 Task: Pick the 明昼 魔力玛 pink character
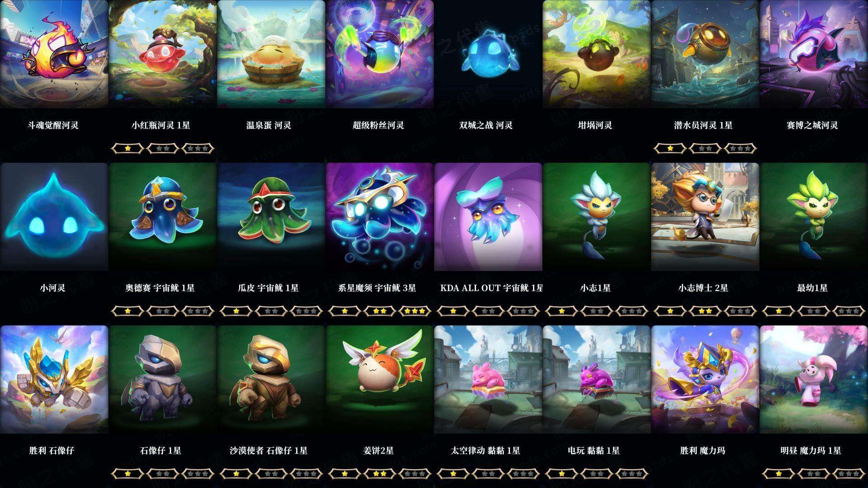click(813, 380)
